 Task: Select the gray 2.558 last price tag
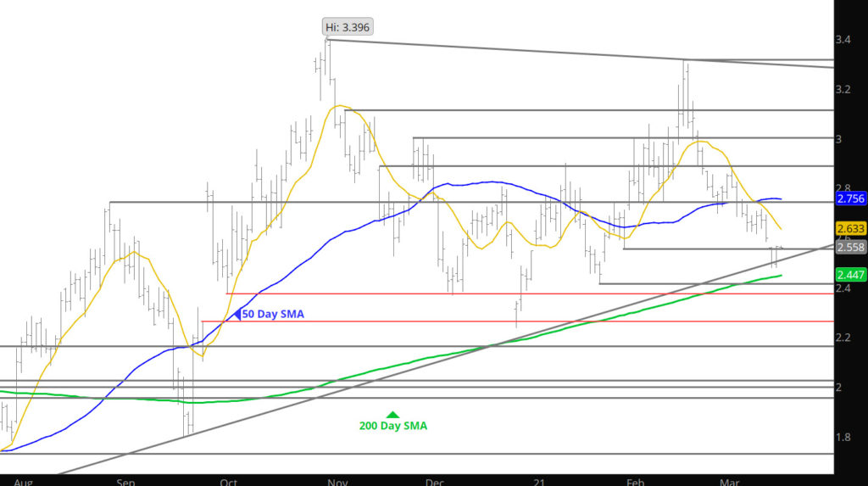coord(850,247)
